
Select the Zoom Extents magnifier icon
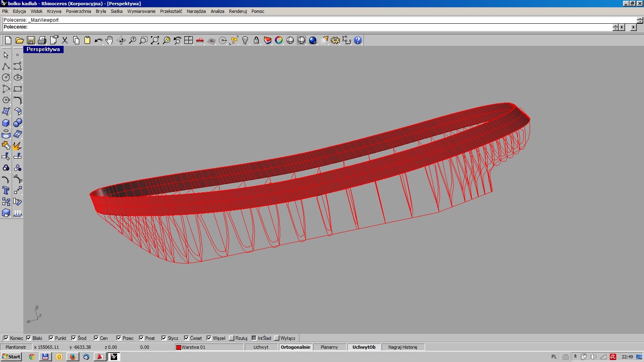coord(155,40)
